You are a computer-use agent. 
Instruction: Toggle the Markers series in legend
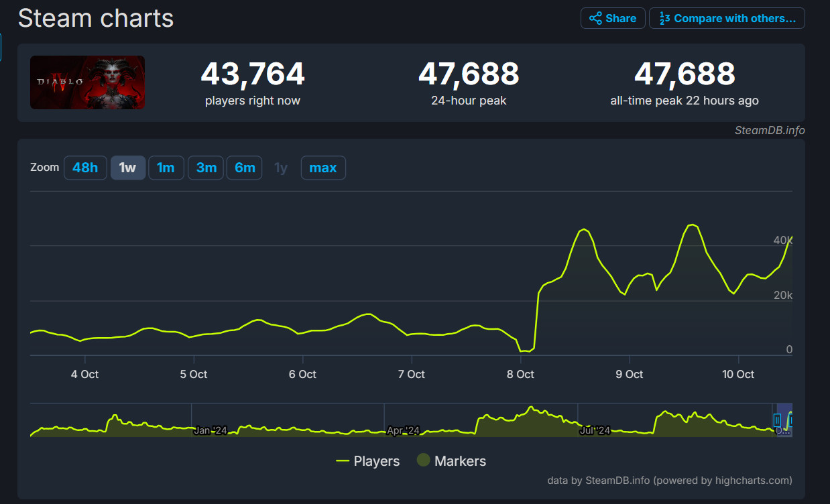coord(451,461)
